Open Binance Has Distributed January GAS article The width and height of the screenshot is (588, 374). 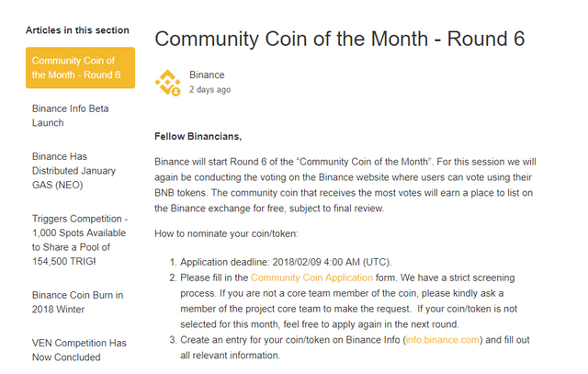[73, 171]
